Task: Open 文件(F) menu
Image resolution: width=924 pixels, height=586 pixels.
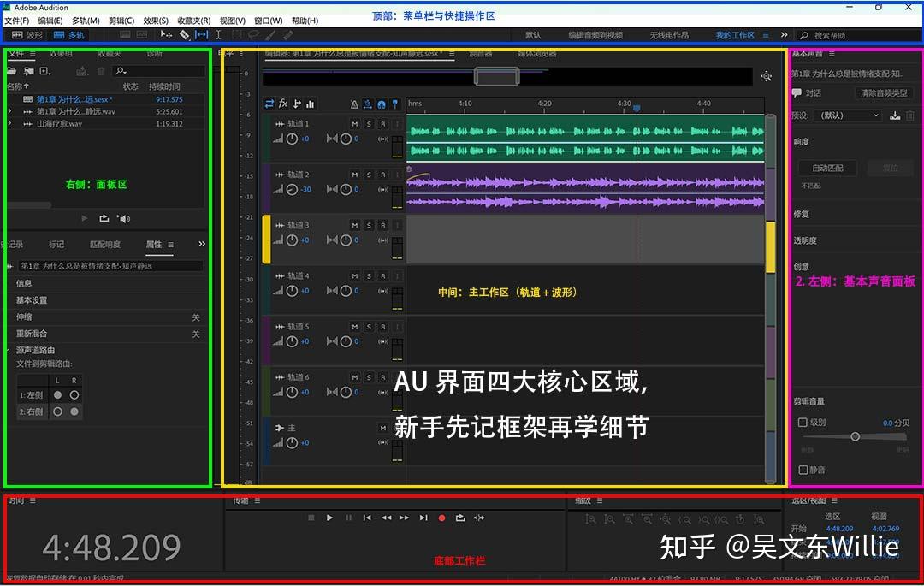Action: tap(16, 21)
